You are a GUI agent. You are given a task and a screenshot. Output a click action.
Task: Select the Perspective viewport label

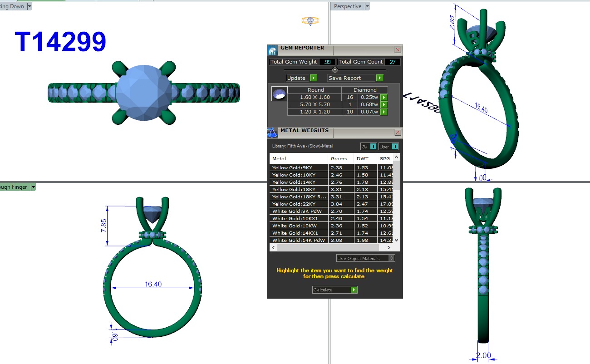tap(348, 6)
